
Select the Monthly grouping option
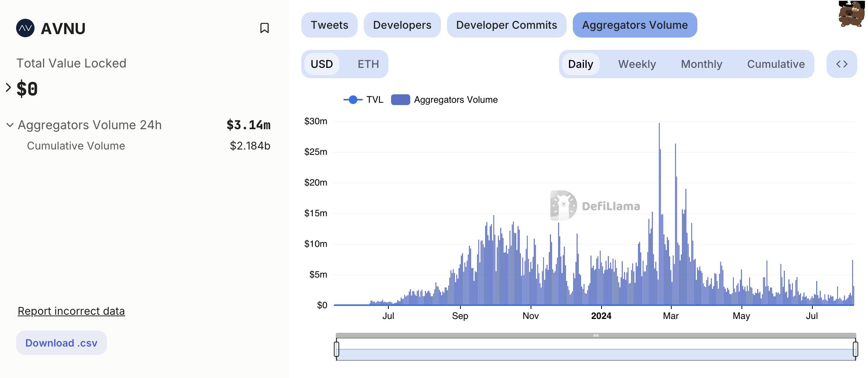click(x=701, y=64)
